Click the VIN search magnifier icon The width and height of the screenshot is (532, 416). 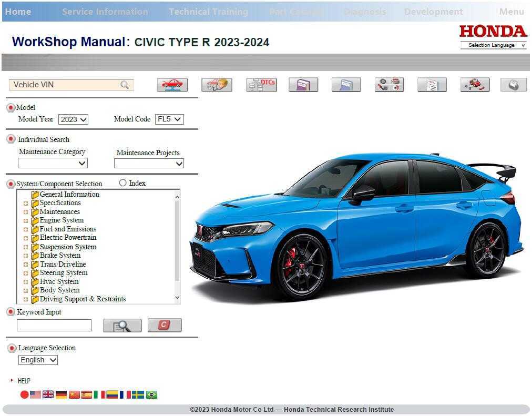[125, 85]
